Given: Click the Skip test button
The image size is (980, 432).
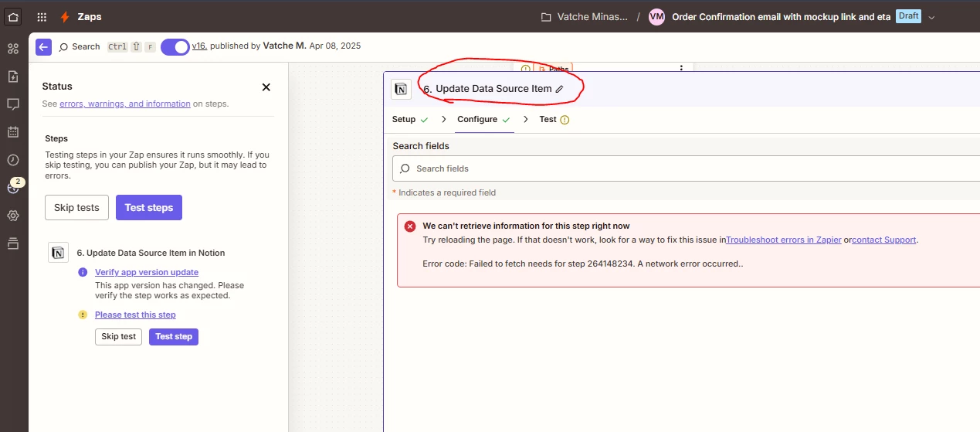Looking at the screenshot, I should coord(119,337).
